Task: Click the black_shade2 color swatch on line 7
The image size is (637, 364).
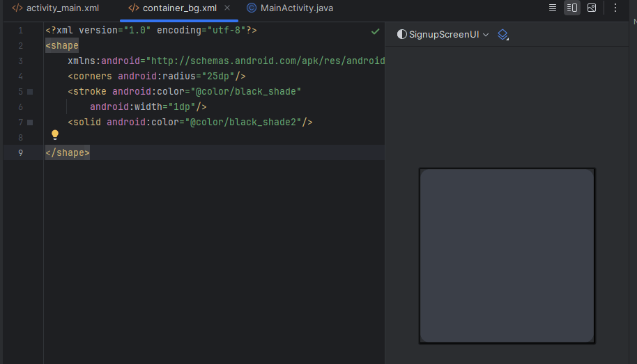Action: click(30, 122)
